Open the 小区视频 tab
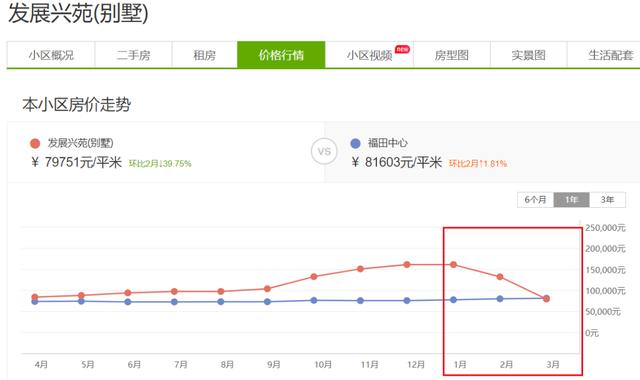640x380 pixels. point(369,55)
